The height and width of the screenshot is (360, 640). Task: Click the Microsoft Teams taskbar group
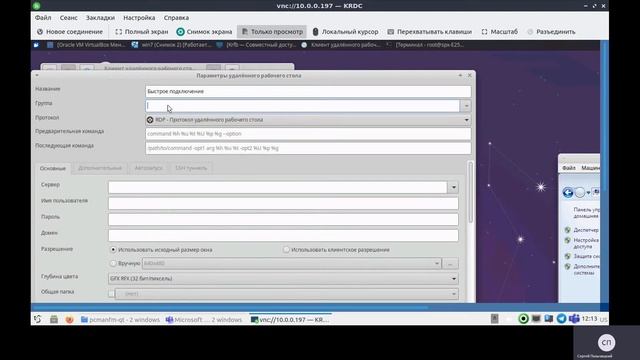[204, 320]
